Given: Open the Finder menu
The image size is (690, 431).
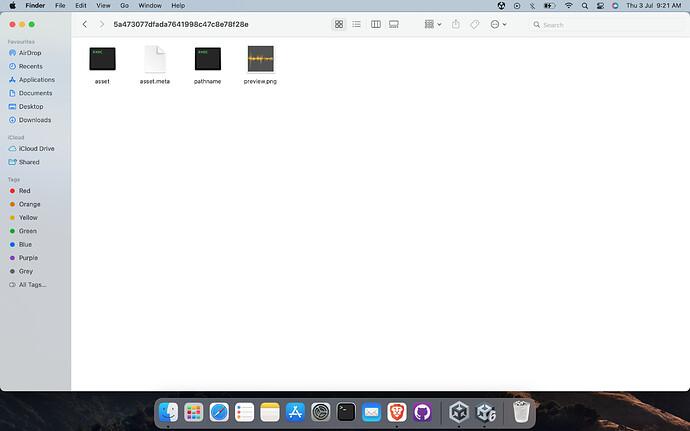Looking at the screenshot, I should (x=35, y=6).
